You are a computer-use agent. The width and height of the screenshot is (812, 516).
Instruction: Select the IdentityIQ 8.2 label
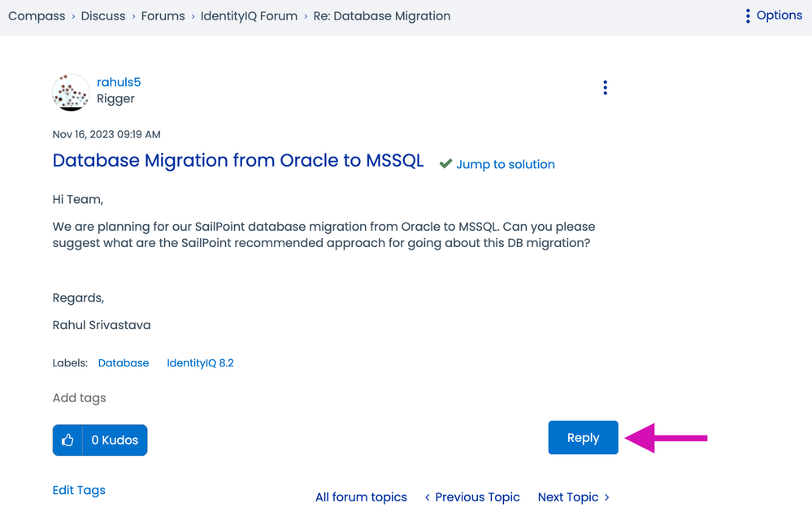pyautogui.click(x=200, y=363)
